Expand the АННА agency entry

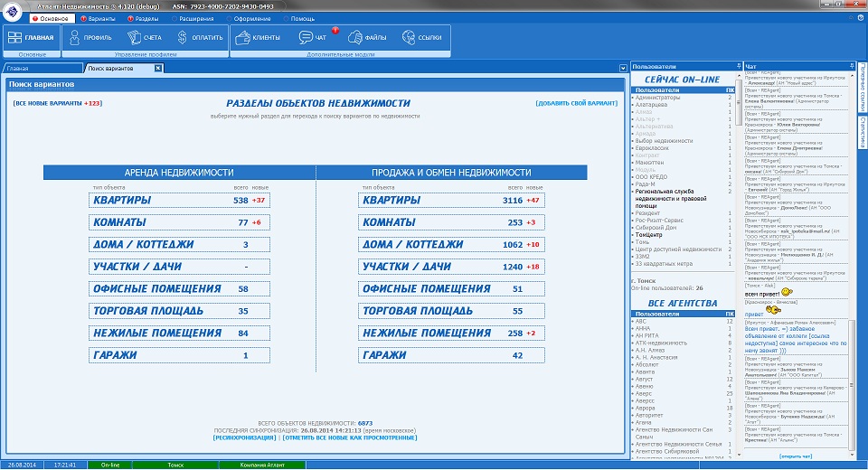(x=633, y=328)
